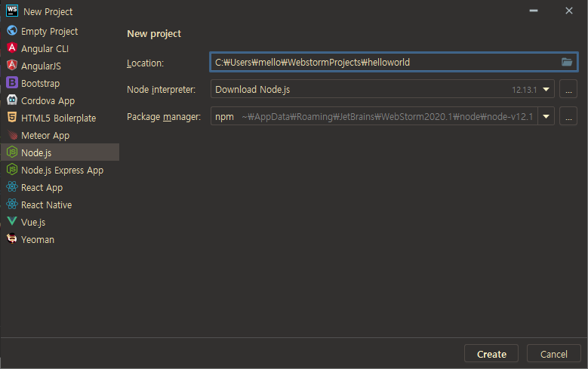The image size is (588, 369).
Task: Click the Cancel button
Action: (553, 354)
